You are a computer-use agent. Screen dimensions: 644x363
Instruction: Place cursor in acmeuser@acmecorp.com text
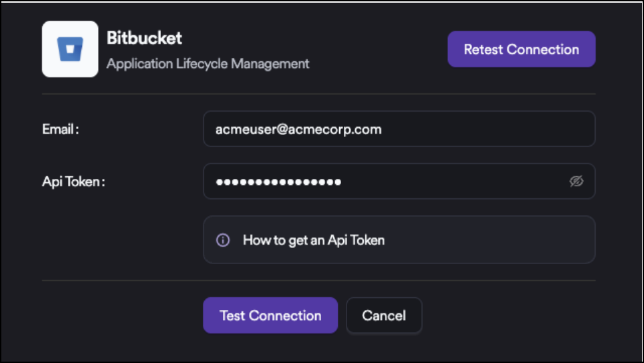[298, 129]
